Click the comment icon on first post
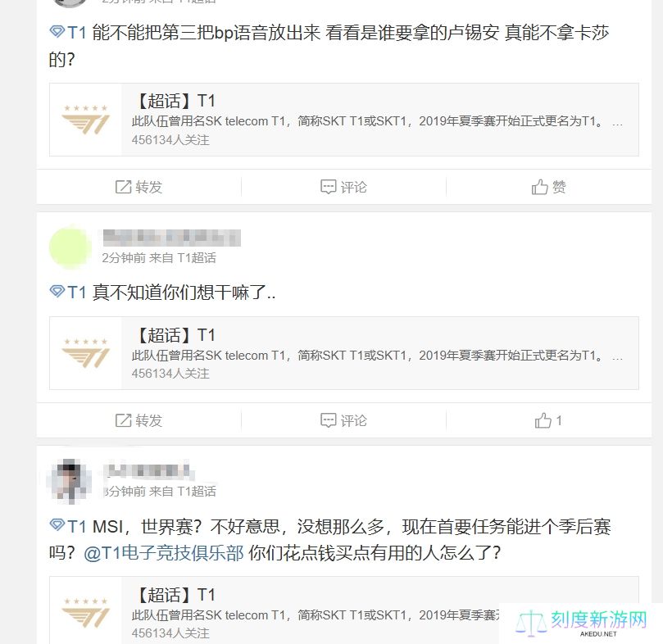663x644 pixels. (328, 187)
